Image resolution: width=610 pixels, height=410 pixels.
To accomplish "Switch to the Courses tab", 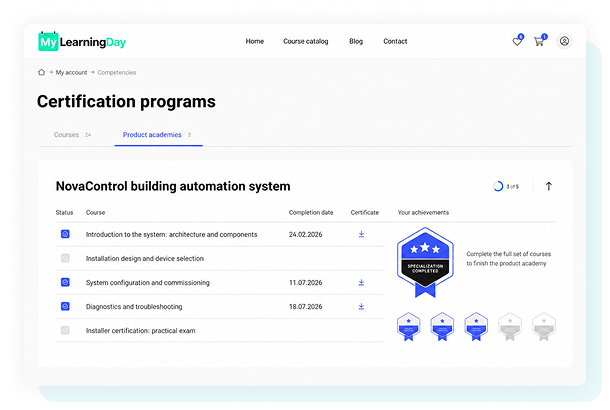I will pyautogui.click(x=73, y=135).
